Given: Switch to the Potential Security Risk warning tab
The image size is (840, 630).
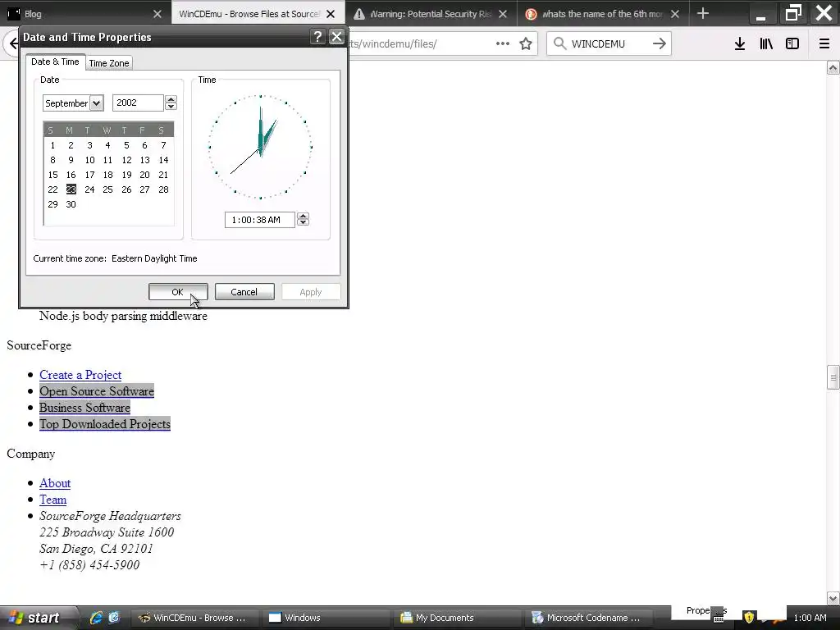Looking at the screenshot, I should tap(430, 14).
